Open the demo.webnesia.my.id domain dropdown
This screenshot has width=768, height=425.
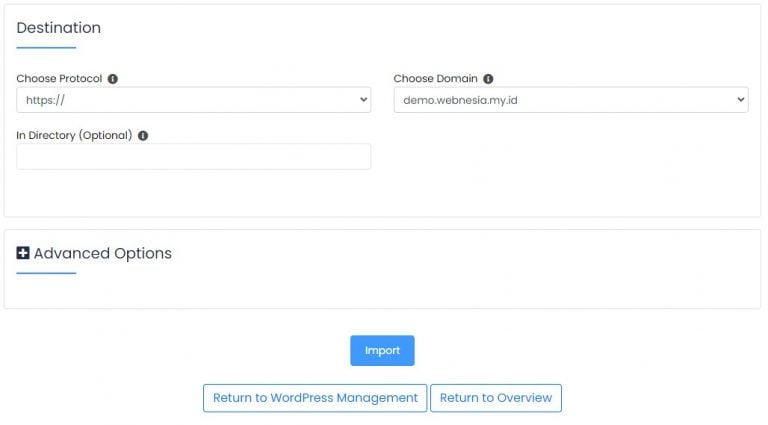pyautogui.click(x=571, y=100)
